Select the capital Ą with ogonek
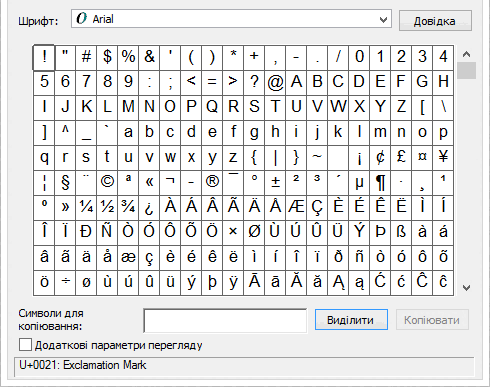The height and width of the screenshot is (387, 490). (338, 282)
